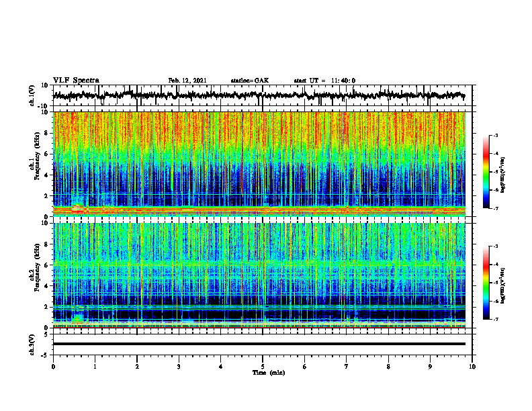Click the "4" kHz tick on ch.1 spectrogram
Viewport: 532px width, 411px height.
46,175
